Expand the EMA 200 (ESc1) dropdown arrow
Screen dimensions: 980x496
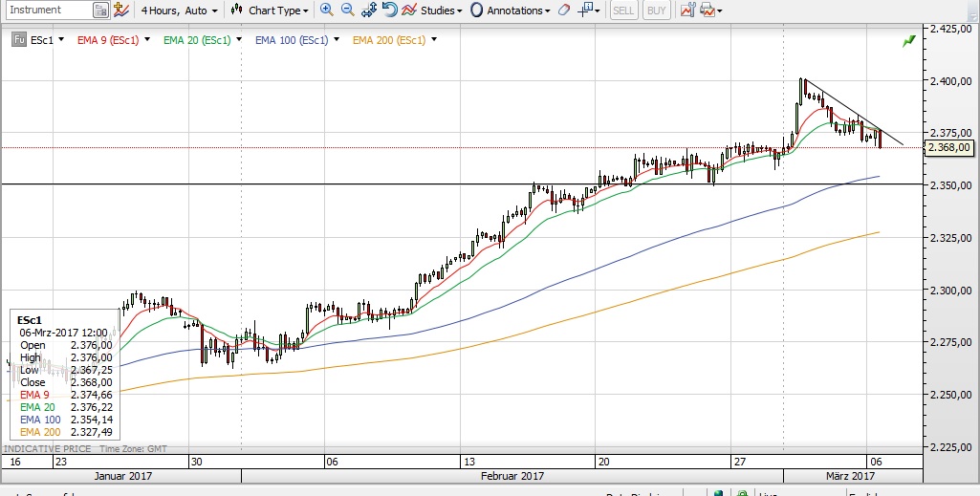click(x=434, y=39)
